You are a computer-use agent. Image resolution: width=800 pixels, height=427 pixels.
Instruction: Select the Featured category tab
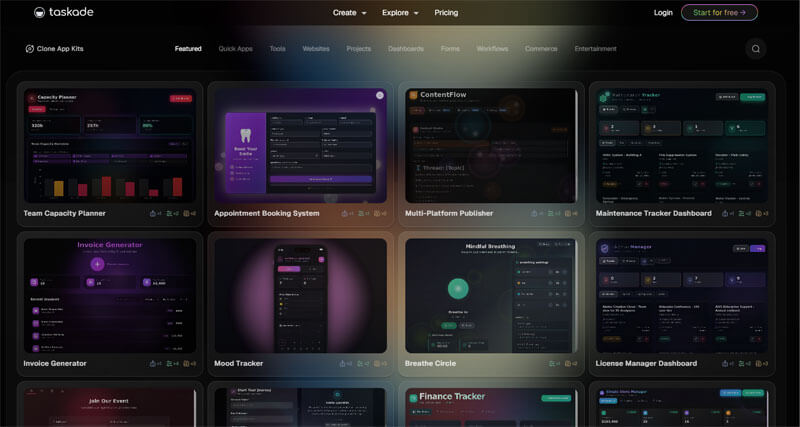[x=188, y=49]
